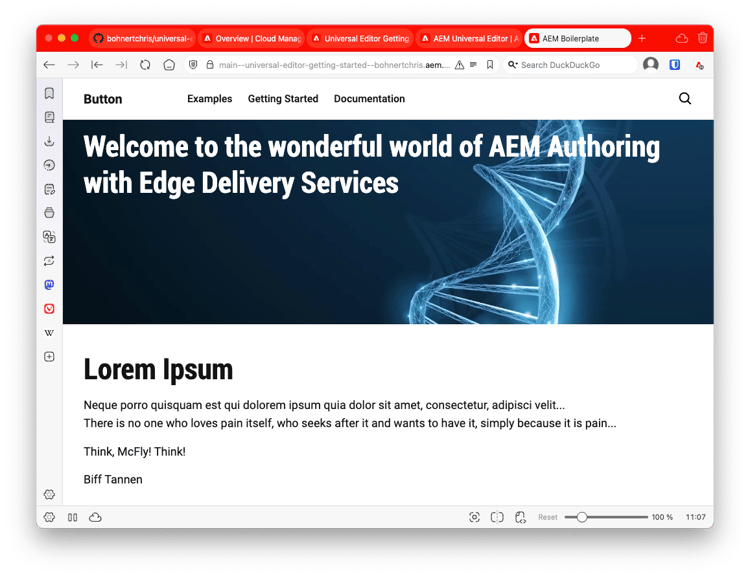Capture the page with camera icon
This screenshot has width=750, height=576.
coord(474,517)
